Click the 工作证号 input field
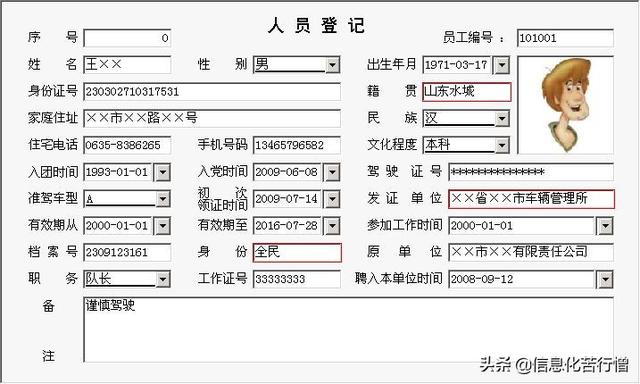Image resolution: width=640 pixels, height=384 pixels. [x=296, y=279]
